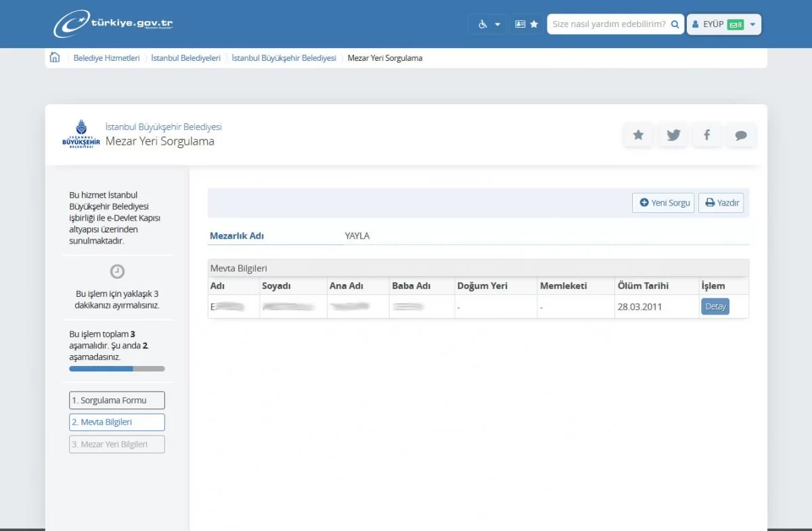This screenshot has width=812, height=531.
Task: Click the step progress bar
Action: (x=117, y=369)
